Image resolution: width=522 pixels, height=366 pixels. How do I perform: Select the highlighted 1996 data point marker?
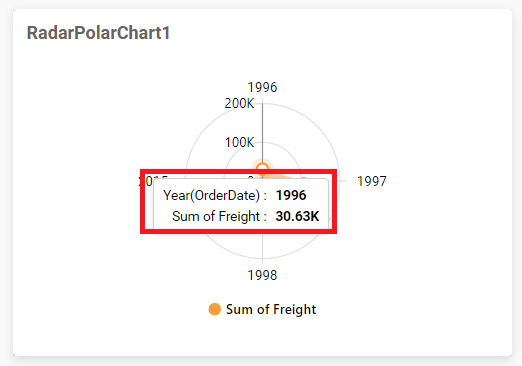pos(263,168)
